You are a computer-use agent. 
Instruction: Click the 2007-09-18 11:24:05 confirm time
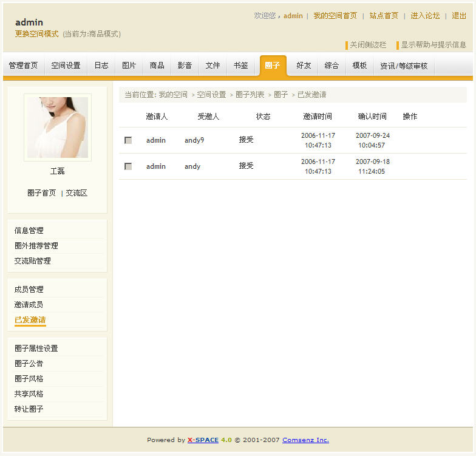pos(373,166)
